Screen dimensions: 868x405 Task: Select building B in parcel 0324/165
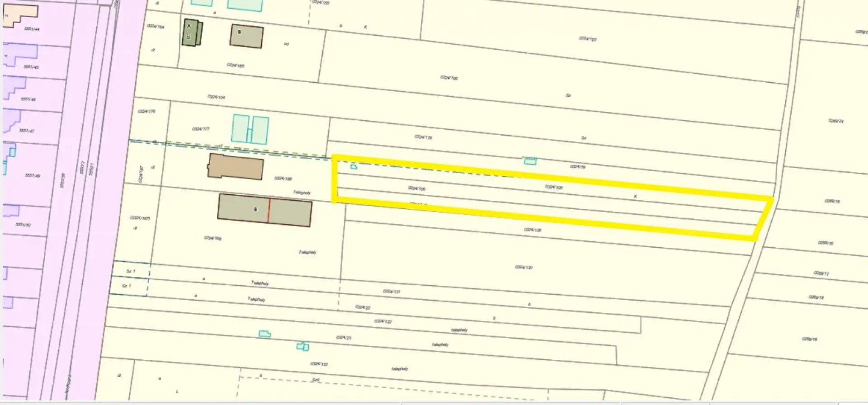click(x=246, y=36)
